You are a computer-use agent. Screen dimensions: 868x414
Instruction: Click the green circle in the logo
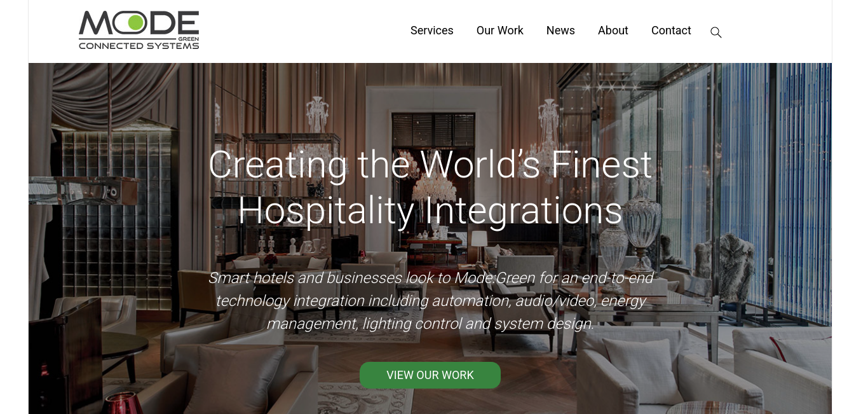pos(135,22)
